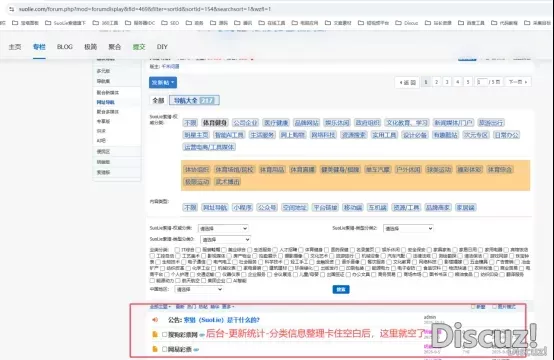Select 武术搏击 subcategory tag
The image size is (554, 360).
pos(228,182)
